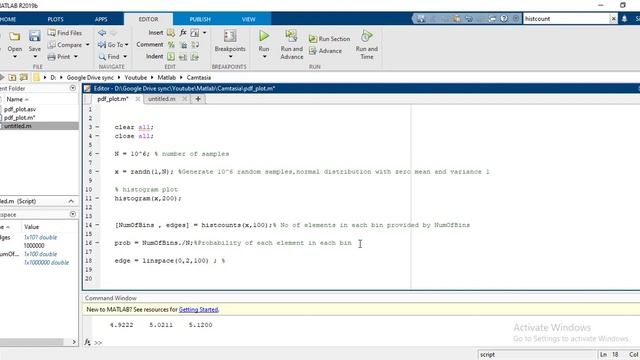Image resolution: width=640 pixels, height=360 pixels.
Task: Expand the Breakpoints dropdown arrow
Action: 230,57
